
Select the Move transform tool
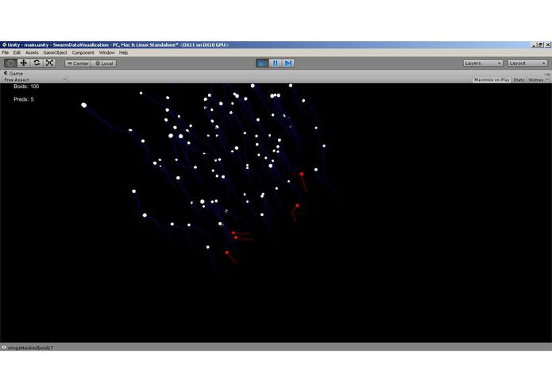point(24,63)
